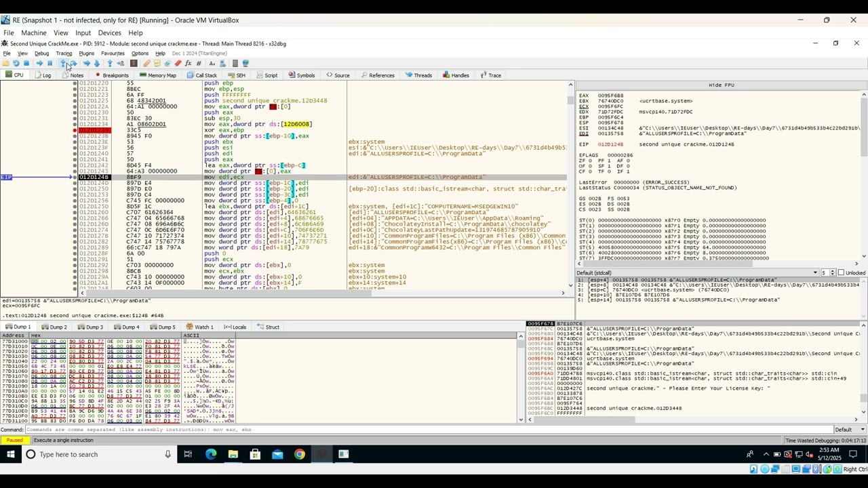Toggle the Unlocked checkbox
The image size is (868, 488).
(842, 272)
